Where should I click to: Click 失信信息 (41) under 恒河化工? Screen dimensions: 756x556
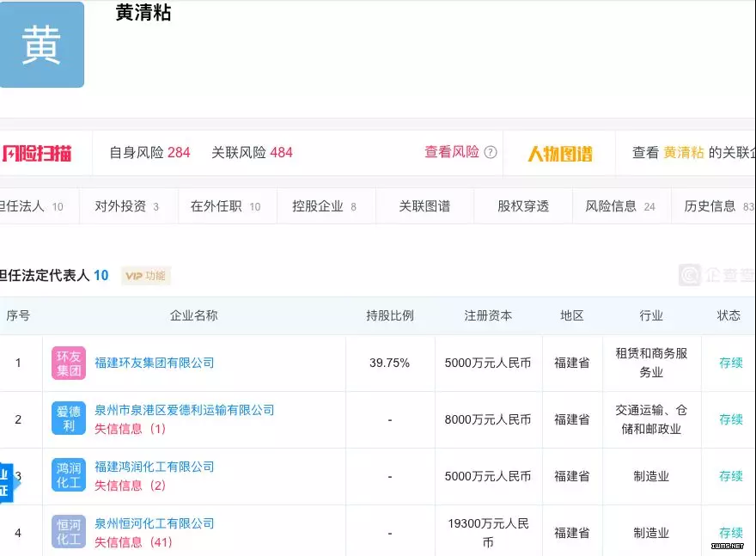133,542
